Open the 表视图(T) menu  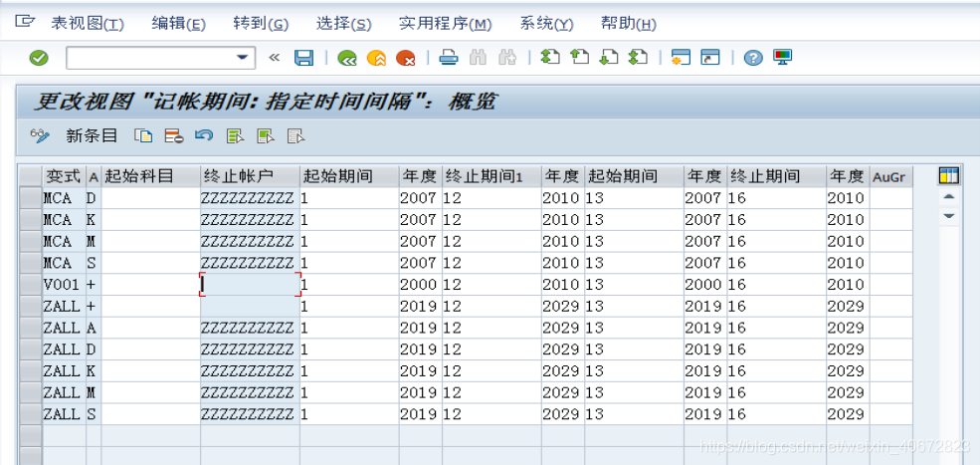pyautogui.click(x=87, y=25)
